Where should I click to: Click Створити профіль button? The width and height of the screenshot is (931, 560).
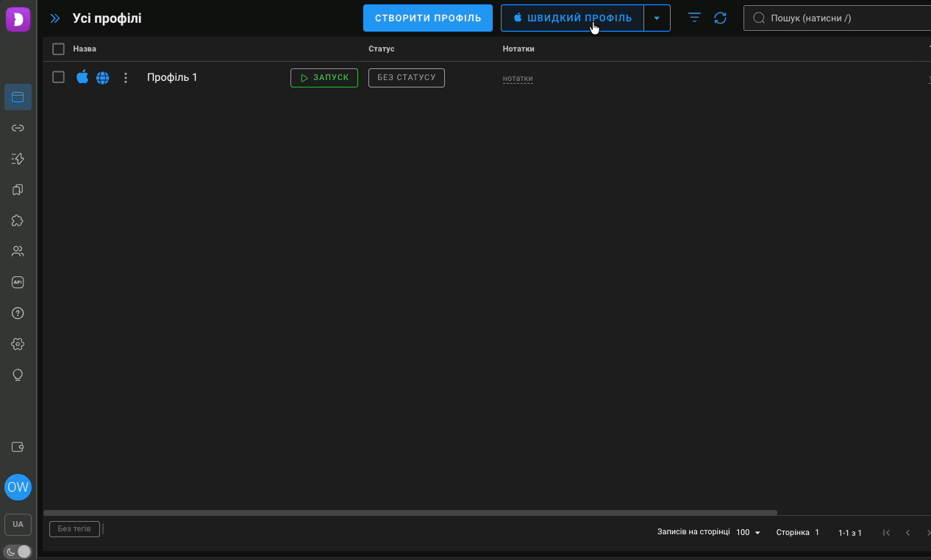[x=428, y=18]
